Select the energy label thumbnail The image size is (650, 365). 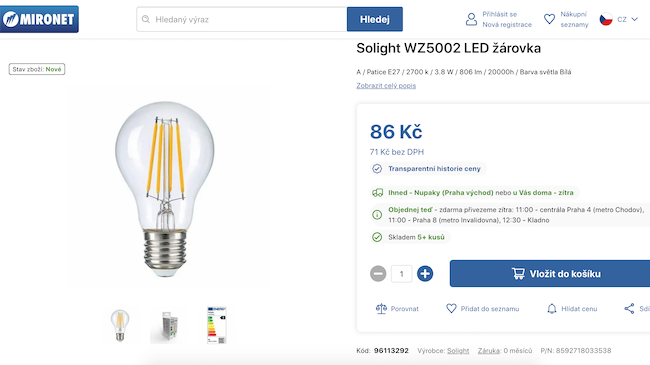(216, 325)
